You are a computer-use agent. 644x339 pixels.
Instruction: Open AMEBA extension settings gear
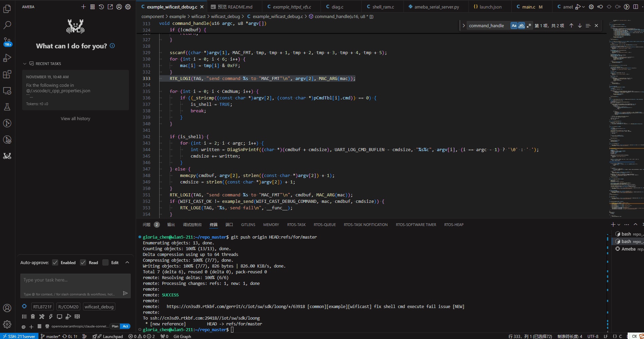pyautogui.click(x=128, y=6)
